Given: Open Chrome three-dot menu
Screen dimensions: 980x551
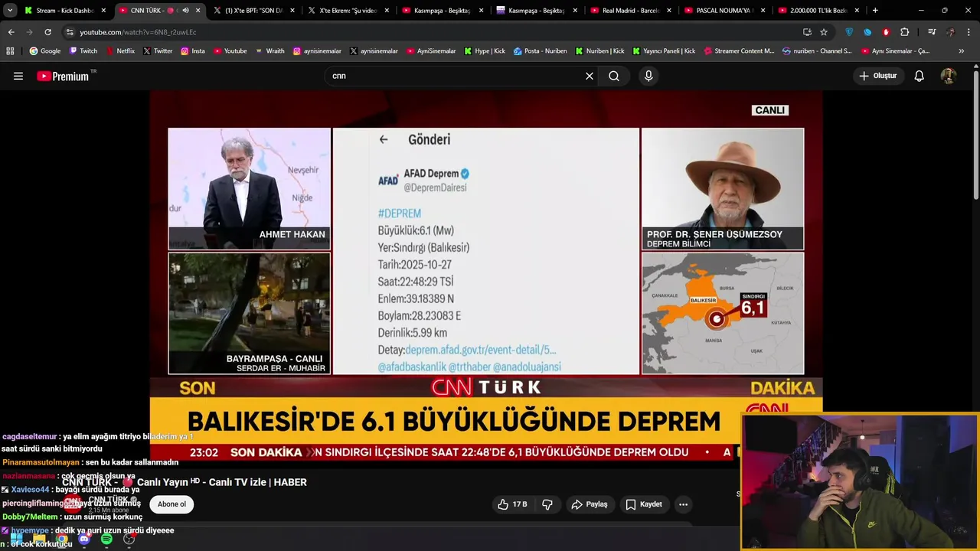Looking at the screenshot, I should point(969,32).
